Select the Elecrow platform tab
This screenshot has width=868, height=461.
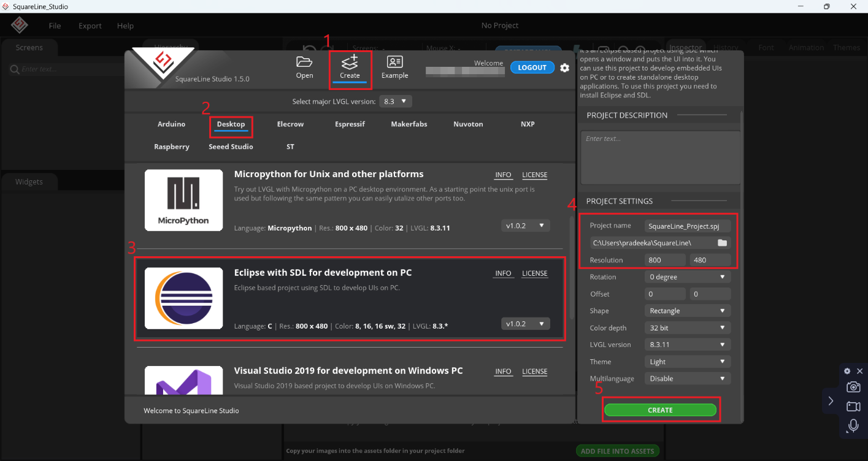point(290,124)
